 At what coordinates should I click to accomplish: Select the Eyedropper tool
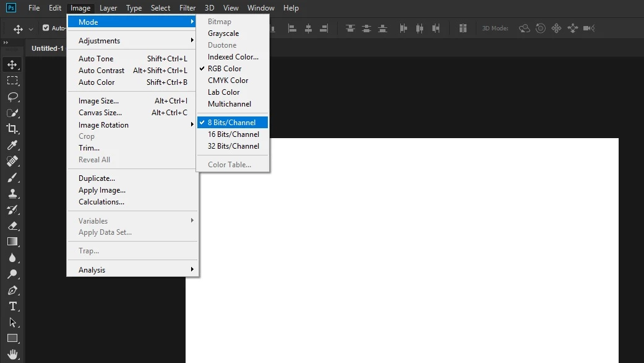tap(12, 145)
